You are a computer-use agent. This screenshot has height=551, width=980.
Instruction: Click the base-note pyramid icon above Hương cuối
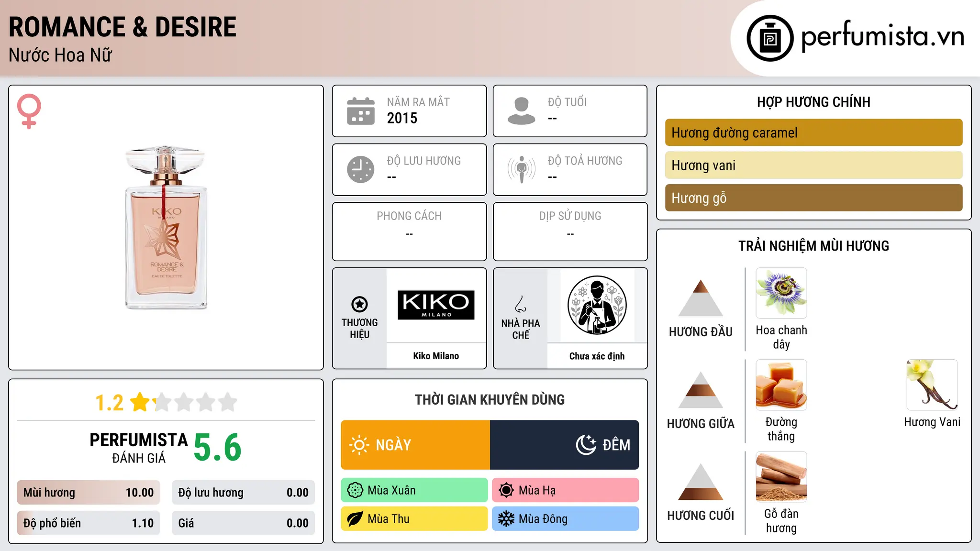click(701, 482)
